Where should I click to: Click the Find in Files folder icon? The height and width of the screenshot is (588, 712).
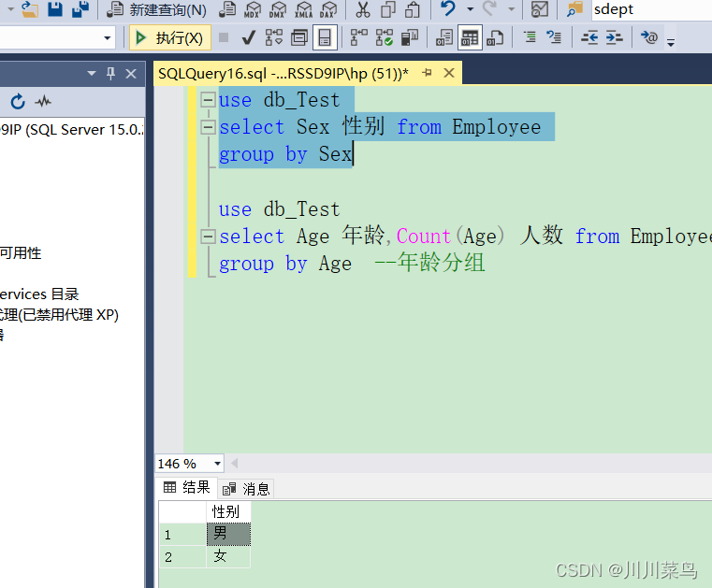coord(574,9)
